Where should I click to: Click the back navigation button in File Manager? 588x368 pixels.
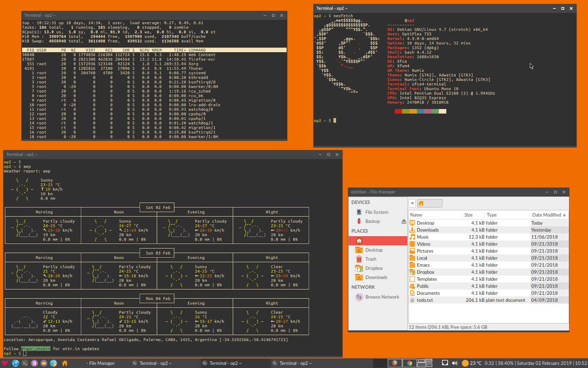point(412,203)
